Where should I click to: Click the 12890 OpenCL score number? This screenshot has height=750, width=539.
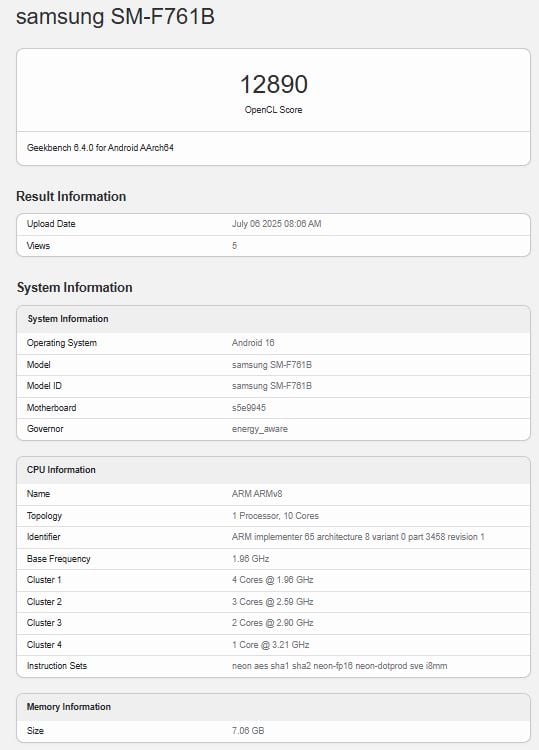274,84
